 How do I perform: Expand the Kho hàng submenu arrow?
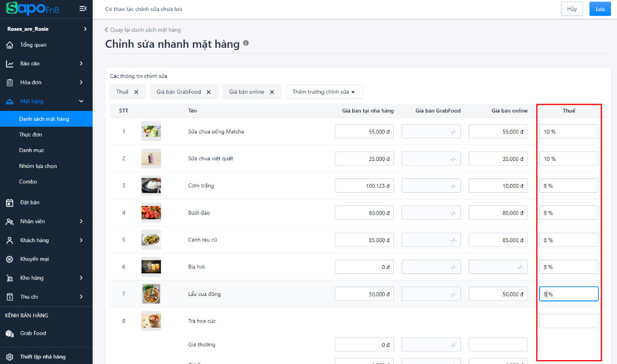[x=81, y=278]
